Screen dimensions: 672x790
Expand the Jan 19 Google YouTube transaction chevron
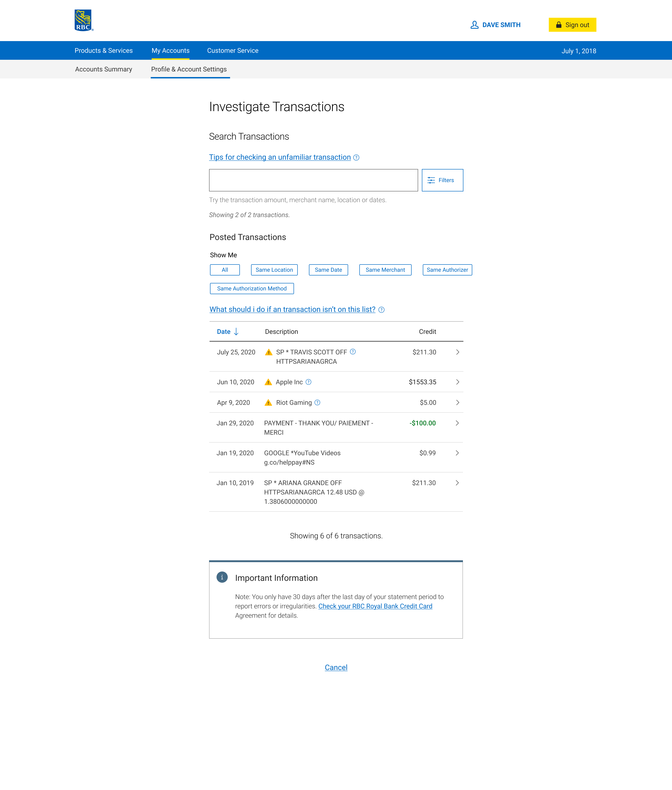[457, 453]
